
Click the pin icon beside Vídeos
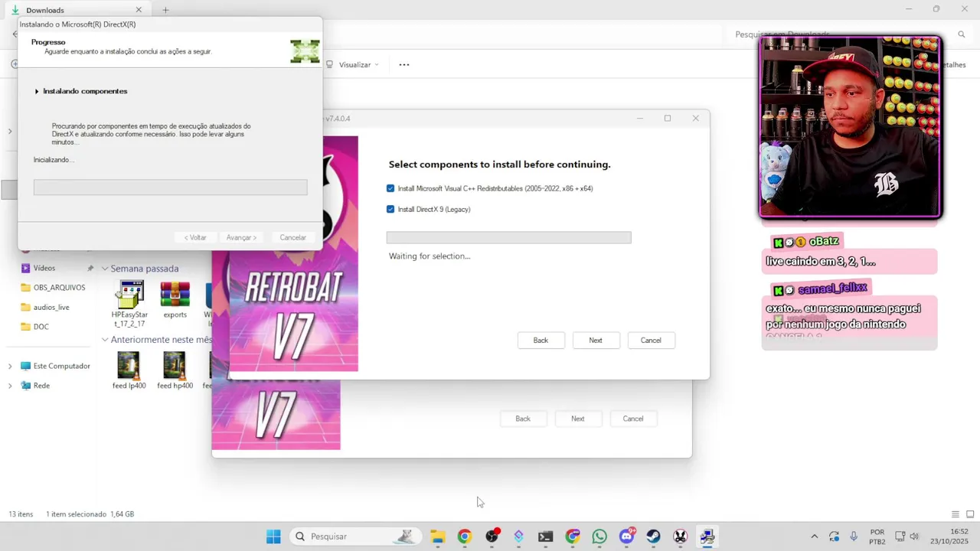[x=90, y=268]
